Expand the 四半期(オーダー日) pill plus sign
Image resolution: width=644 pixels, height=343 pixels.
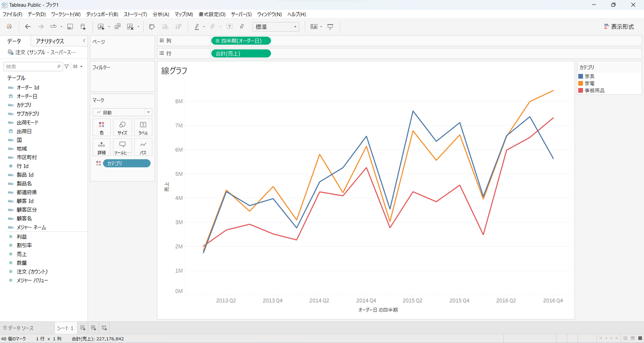(217, 41)
